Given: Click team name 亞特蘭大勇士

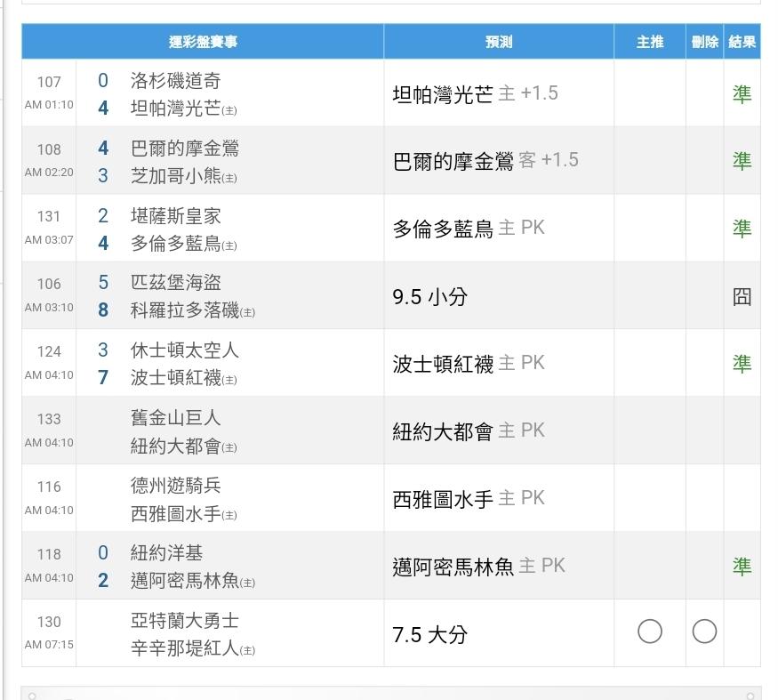Looking at the screenshot, I should (x=185, y=621).
